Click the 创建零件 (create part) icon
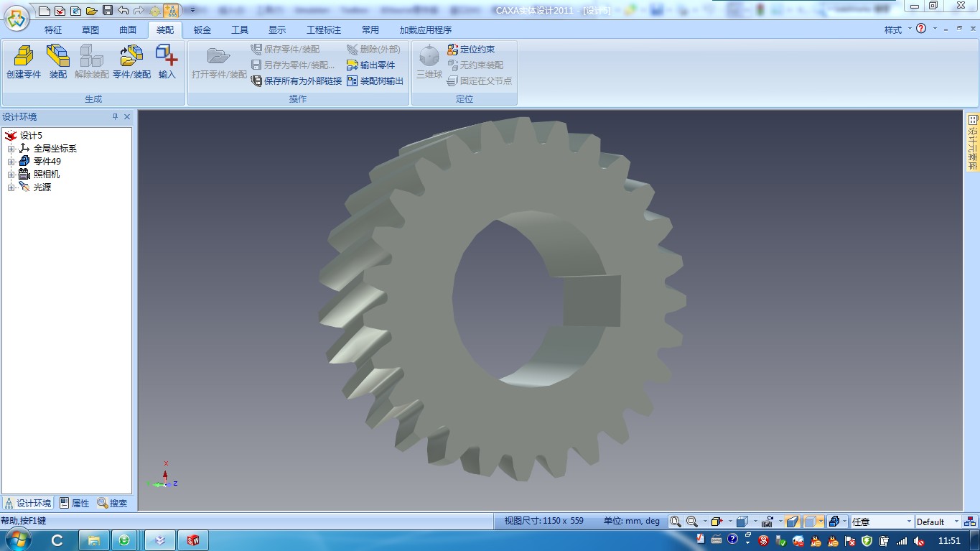The height and width of the screenshot is (551, 980). [x=24, y=61]
